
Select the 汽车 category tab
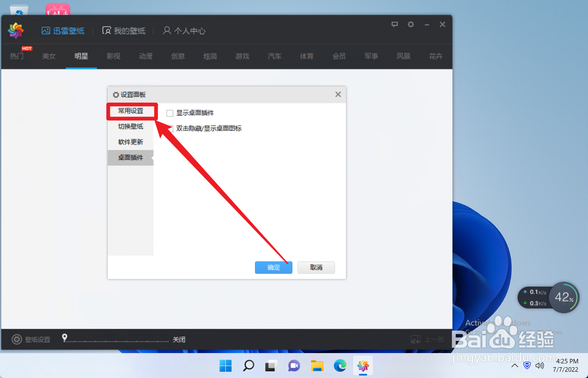tap(274, 56)
